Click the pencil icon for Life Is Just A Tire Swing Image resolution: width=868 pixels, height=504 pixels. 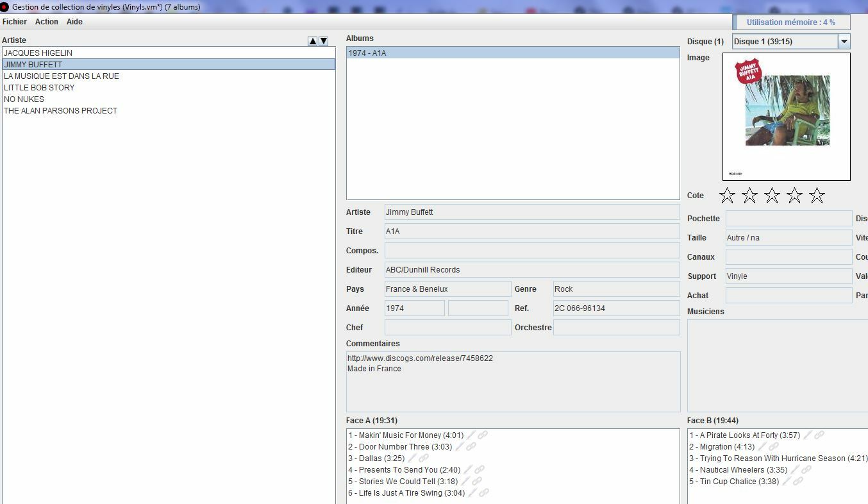coord(472,492)
